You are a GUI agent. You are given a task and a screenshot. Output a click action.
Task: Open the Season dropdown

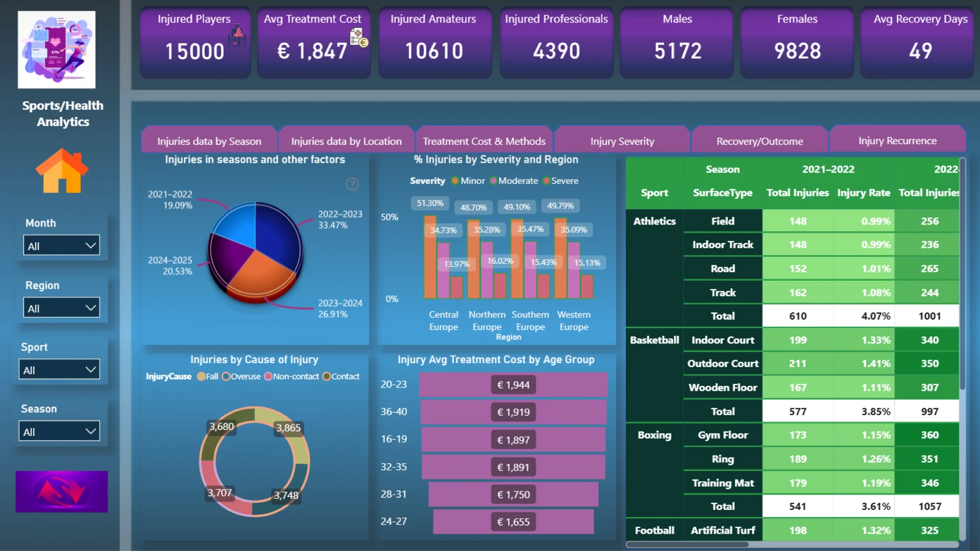point(59,431)
